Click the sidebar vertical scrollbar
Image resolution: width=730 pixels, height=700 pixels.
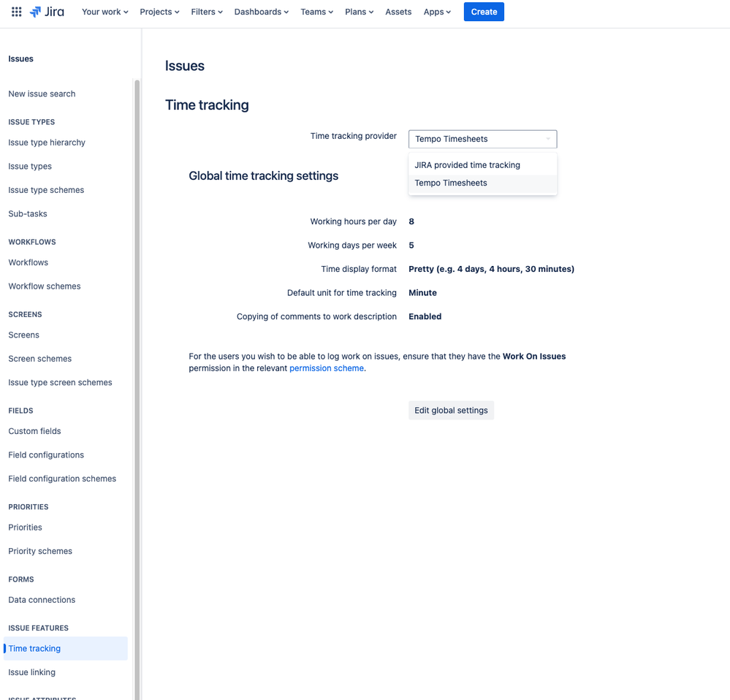[137, 389]
